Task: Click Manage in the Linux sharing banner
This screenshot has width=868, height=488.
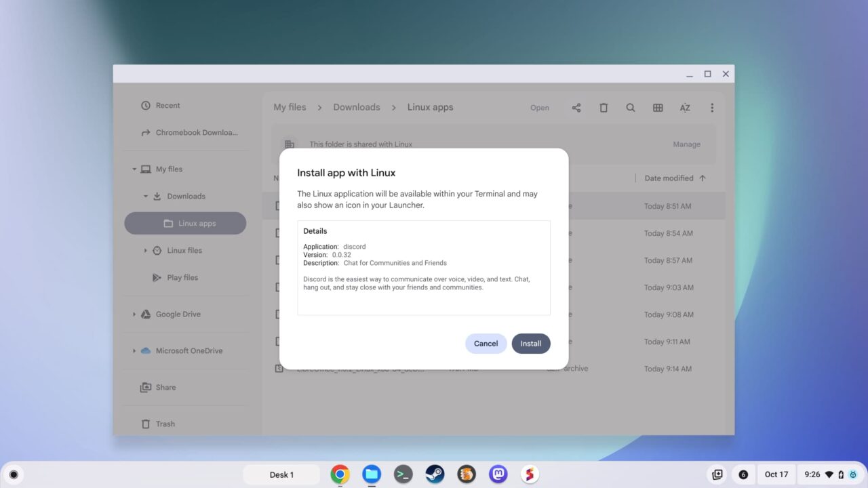Action: coord(686,144)
